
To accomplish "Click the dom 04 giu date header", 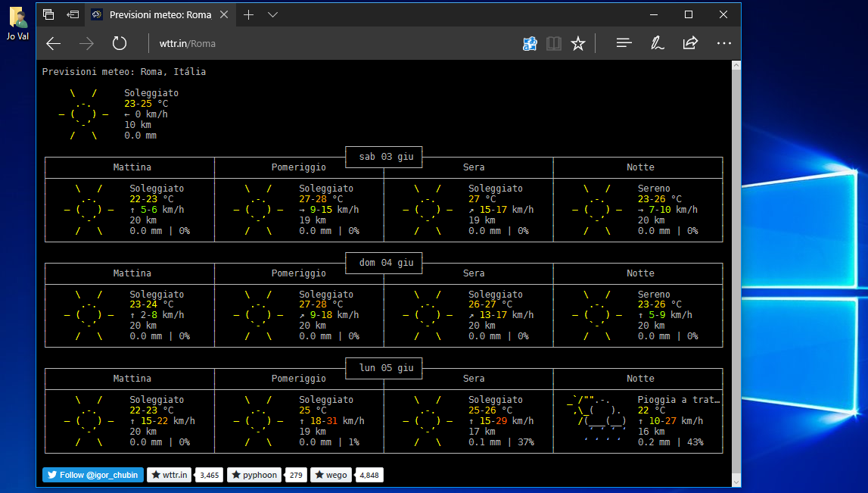I will click(387, 263).
